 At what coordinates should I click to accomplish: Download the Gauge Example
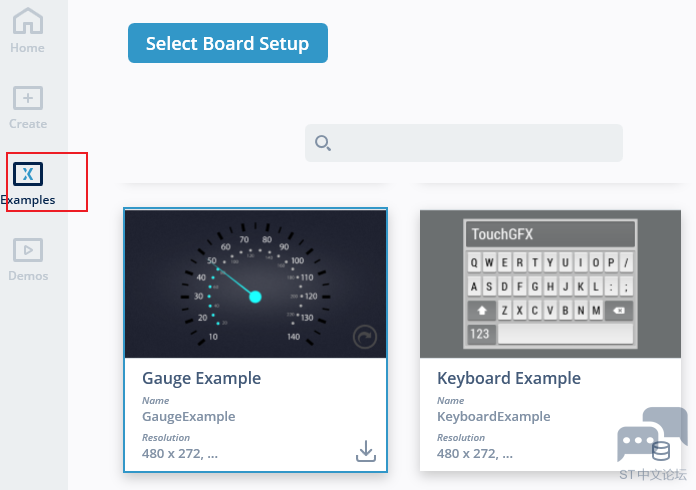[366, 451]
